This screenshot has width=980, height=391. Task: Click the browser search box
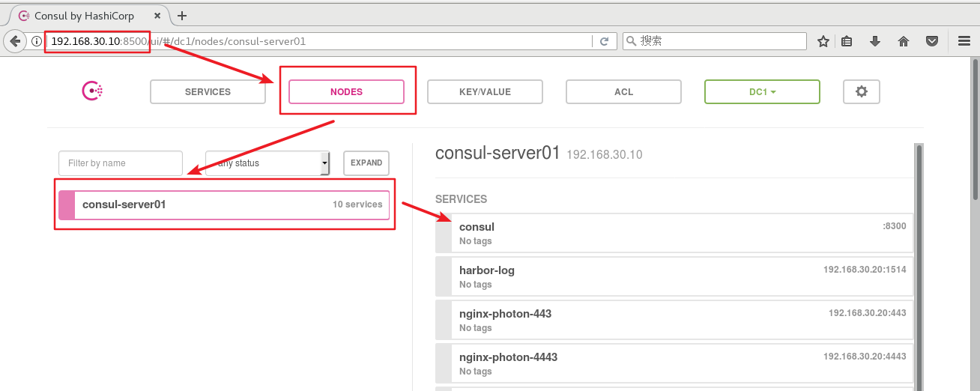point(715,41)
